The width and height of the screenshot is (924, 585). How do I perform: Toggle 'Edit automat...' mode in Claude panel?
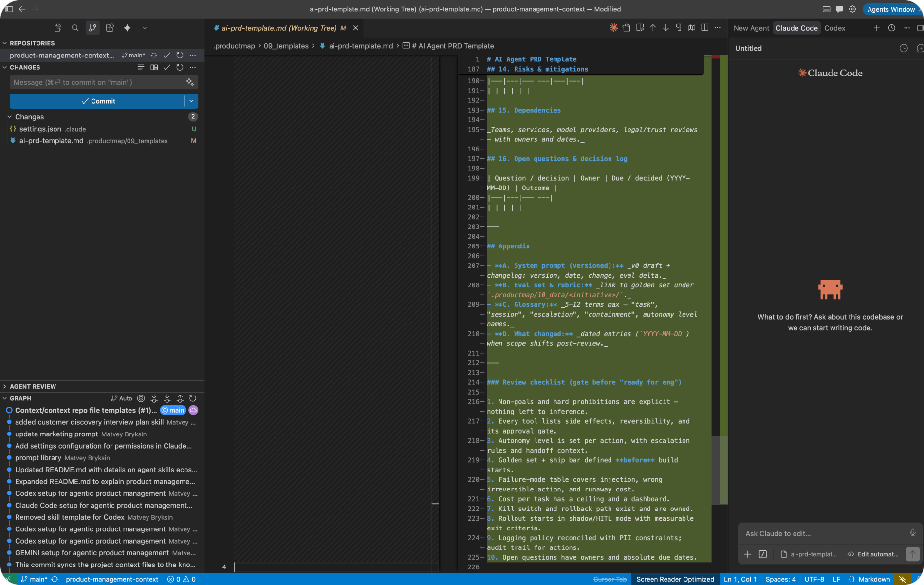coord(873,554)
